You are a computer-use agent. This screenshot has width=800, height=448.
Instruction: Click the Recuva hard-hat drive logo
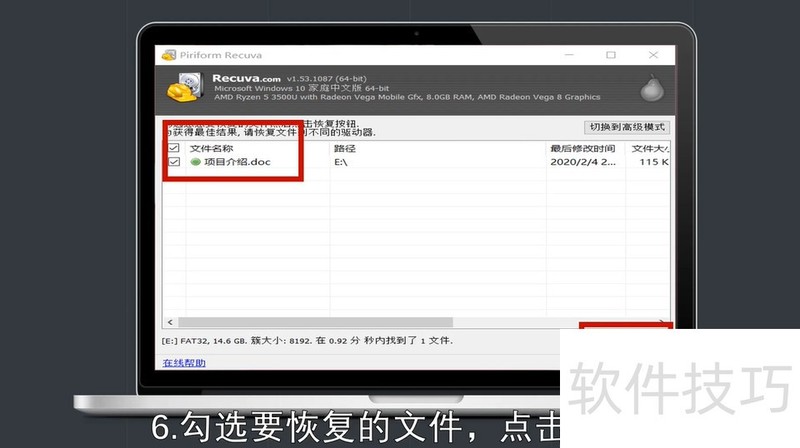(186, 88)
